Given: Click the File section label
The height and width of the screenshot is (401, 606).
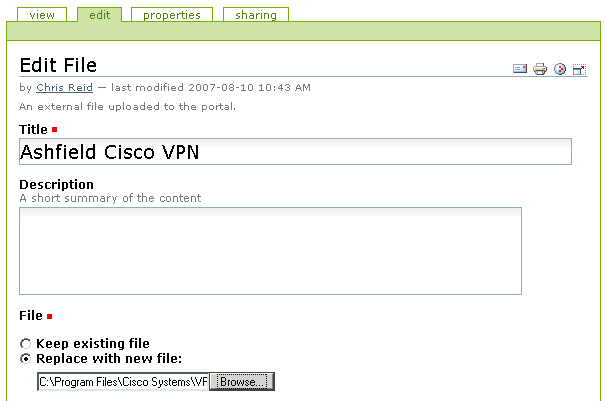Looking at the screenshot, I should 31,316.
